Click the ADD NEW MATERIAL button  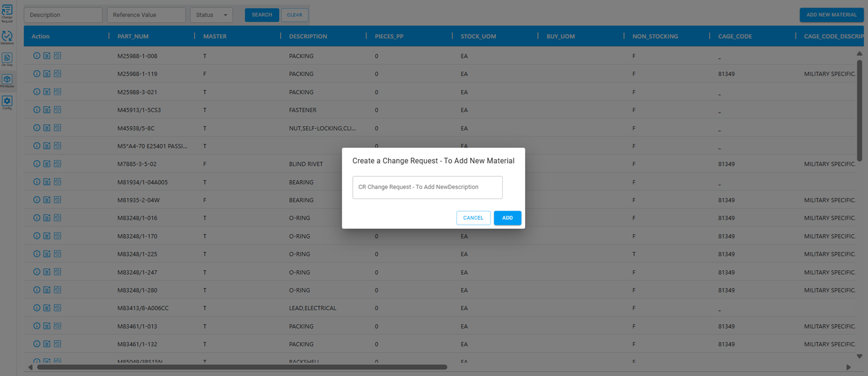(831, 15)
